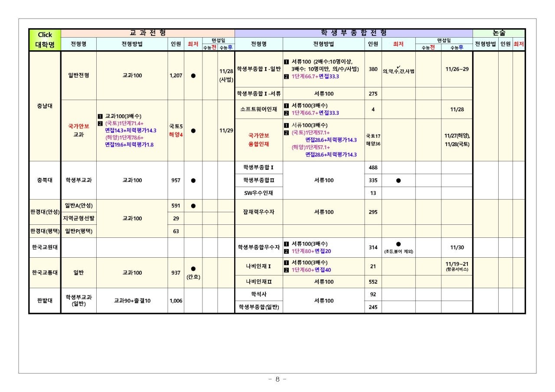Image resolution: width=555 pixels, height=392 pixels.
Task: Click the 일반P(평택) cell
Action: tap(78, 231)
